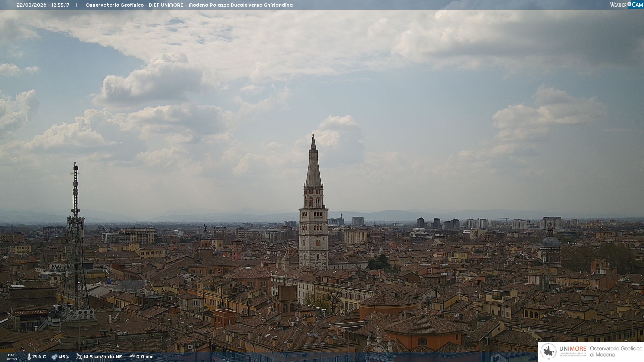Click the humidity water droplets icon
This screenshot has width=644, height=362.
[54, 357]
